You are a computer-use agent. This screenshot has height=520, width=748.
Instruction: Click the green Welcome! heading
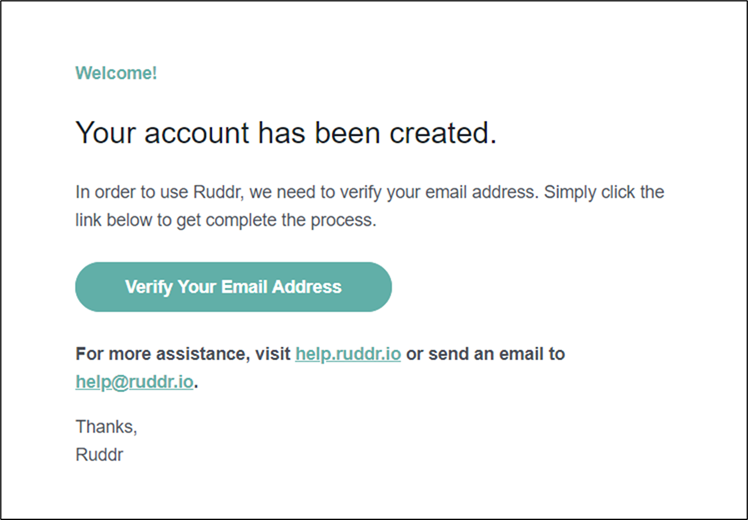[x=116, y=73]
